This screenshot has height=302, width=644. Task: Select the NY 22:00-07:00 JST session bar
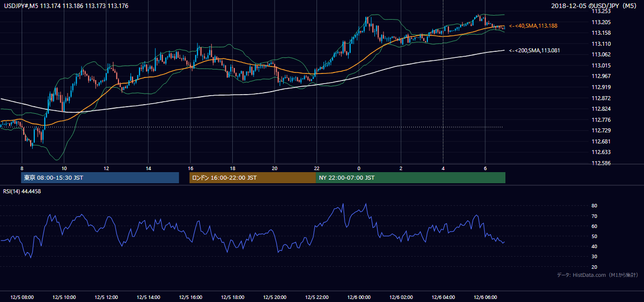click(411, 178)
